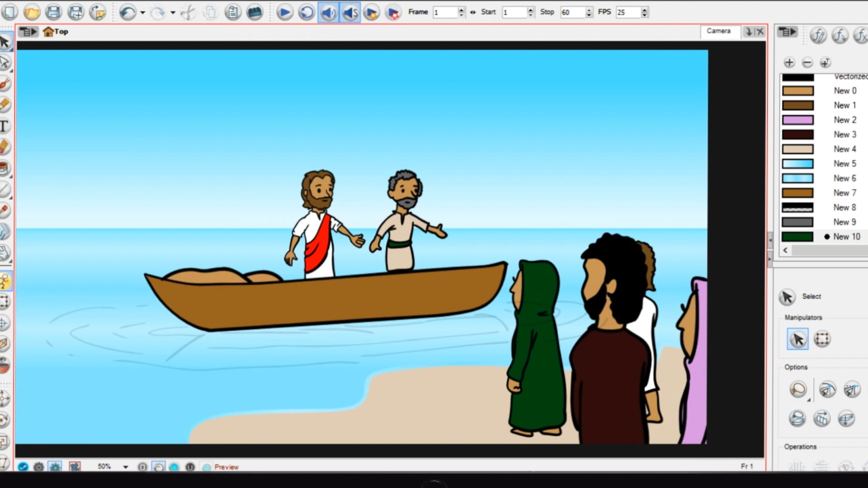Toggle the Sound enable speaker button
Image resolution: width=868 pixels, height=488 pixels.
point(328,12)
